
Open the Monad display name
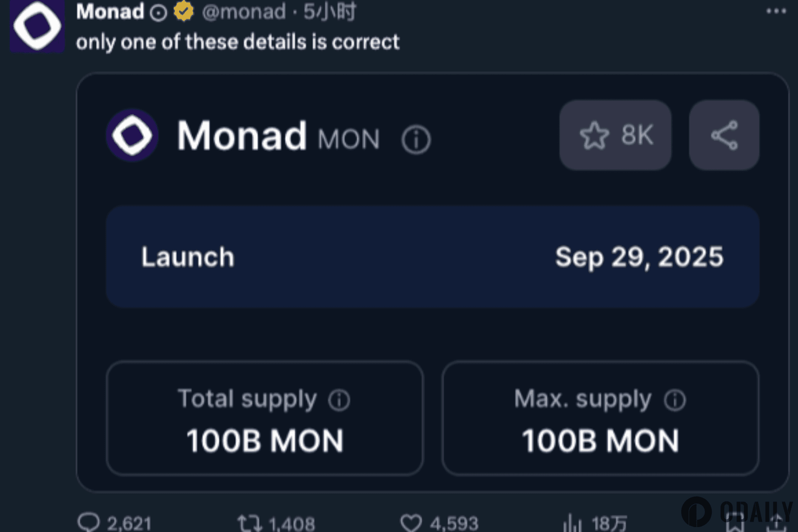(110, 11)
